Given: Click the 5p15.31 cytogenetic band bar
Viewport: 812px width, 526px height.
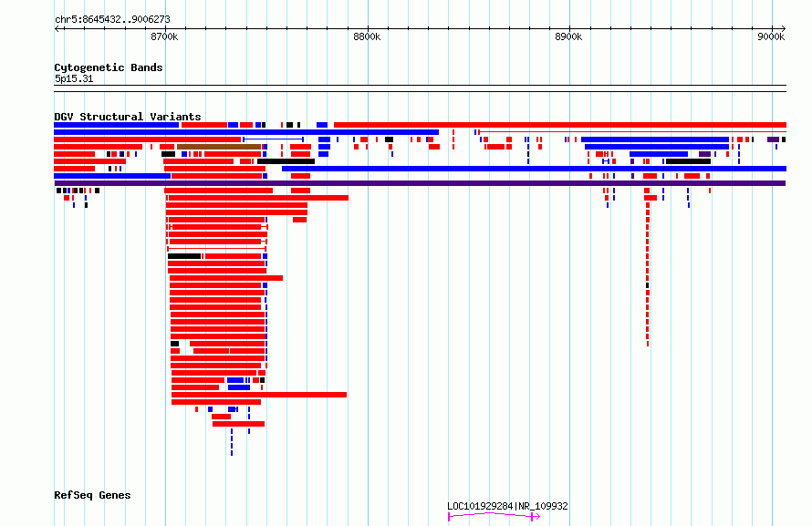Looking at the screenshot, I should 420,88.
